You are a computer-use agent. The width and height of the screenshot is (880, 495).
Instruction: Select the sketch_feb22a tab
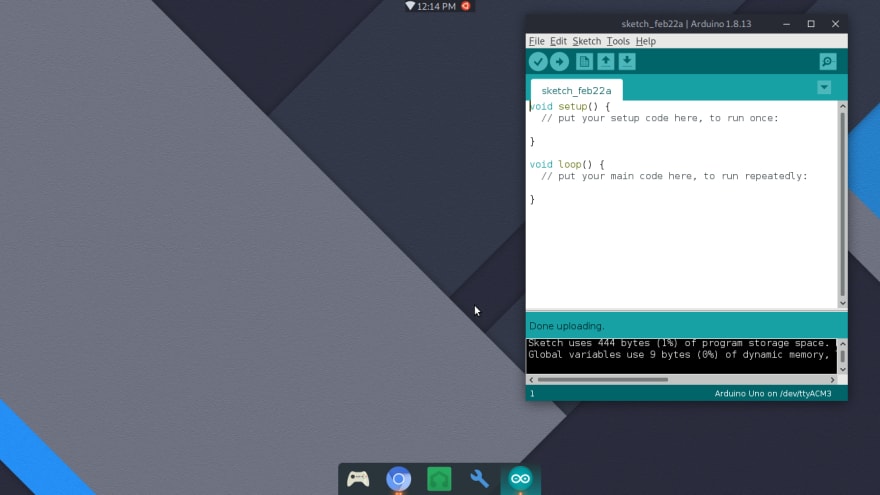coord(576,90)
